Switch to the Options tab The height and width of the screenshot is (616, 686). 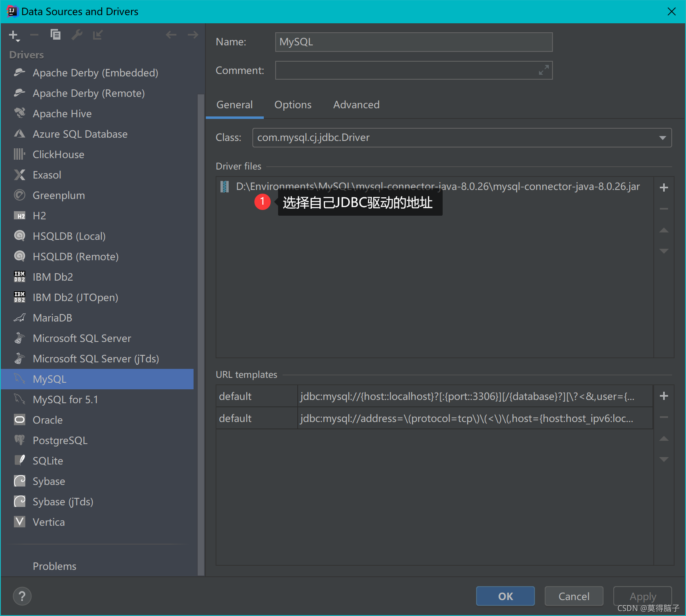click(x=293, y=105)
